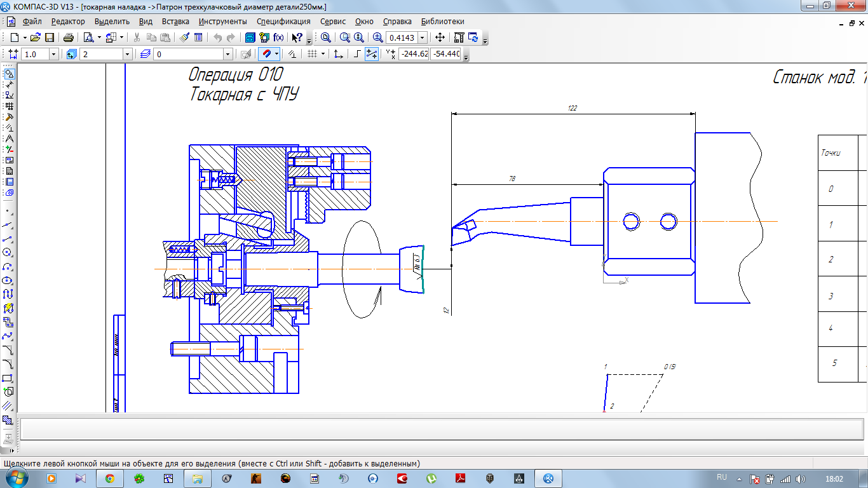Click the Windows Start button
This screenshot has height=488, width=868.
[17, 478]
